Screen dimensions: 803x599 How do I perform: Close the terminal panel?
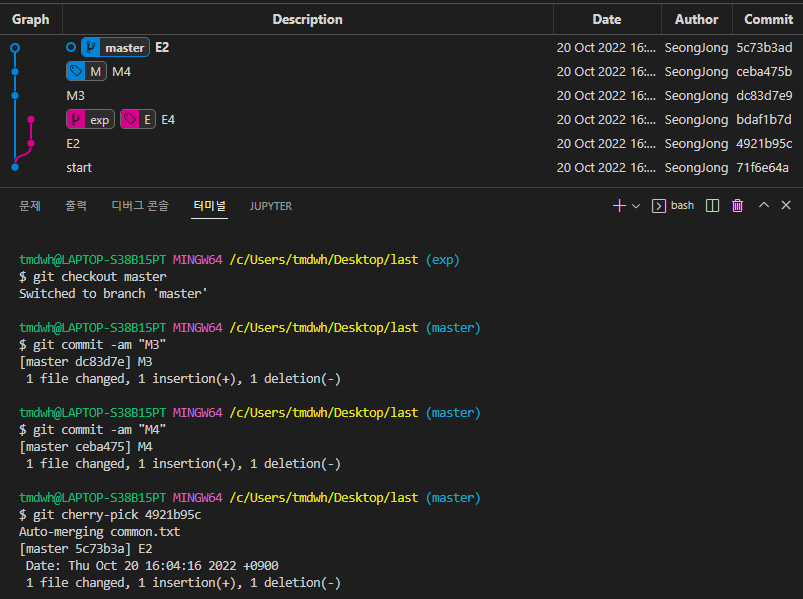[x=786, y=205]
